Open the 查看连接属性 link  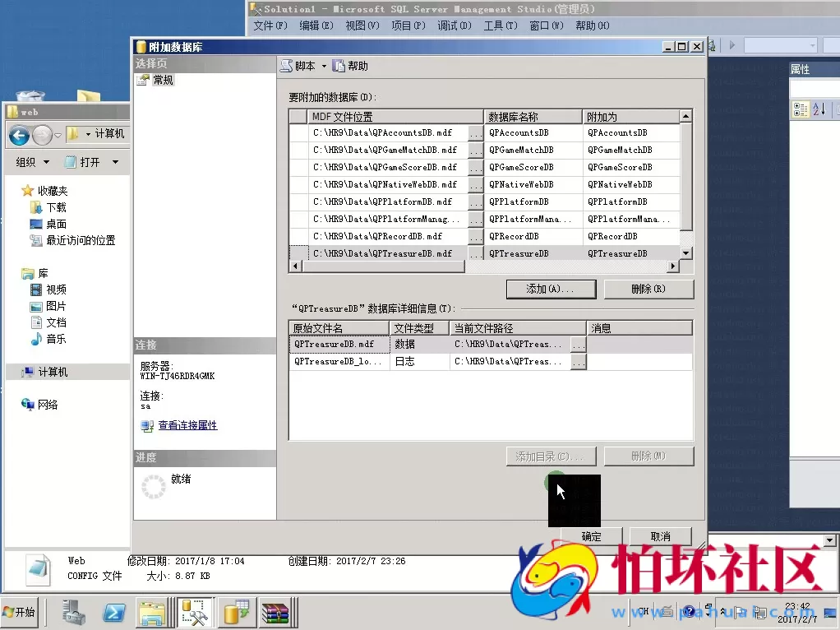point(187,426)
